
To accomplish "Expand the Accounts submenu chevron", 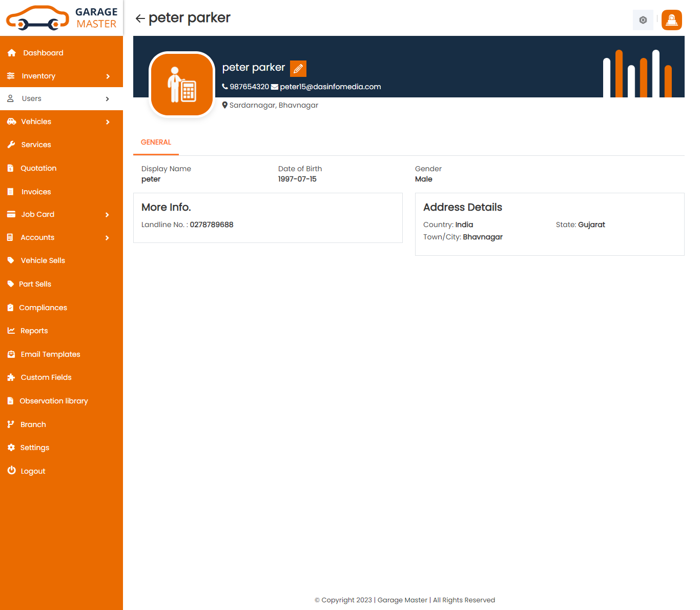I will click(x=107, y=238).
